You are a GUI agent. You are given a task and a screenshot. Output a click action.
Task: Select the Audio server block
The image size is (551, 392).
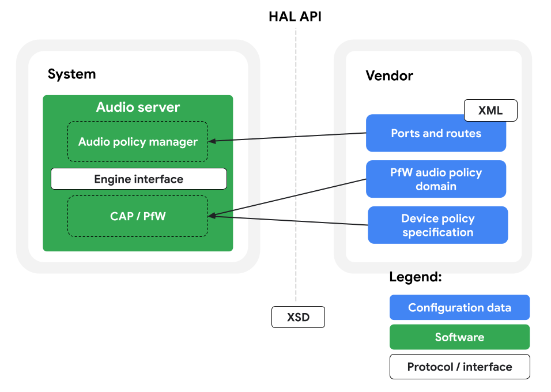click(x=138, y=107)
